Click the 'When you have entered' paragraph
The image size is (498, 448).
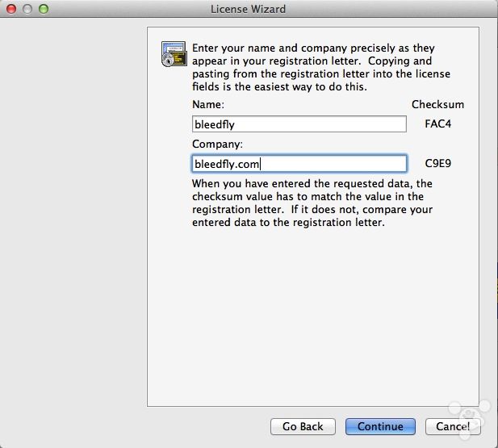click(312, 203)
